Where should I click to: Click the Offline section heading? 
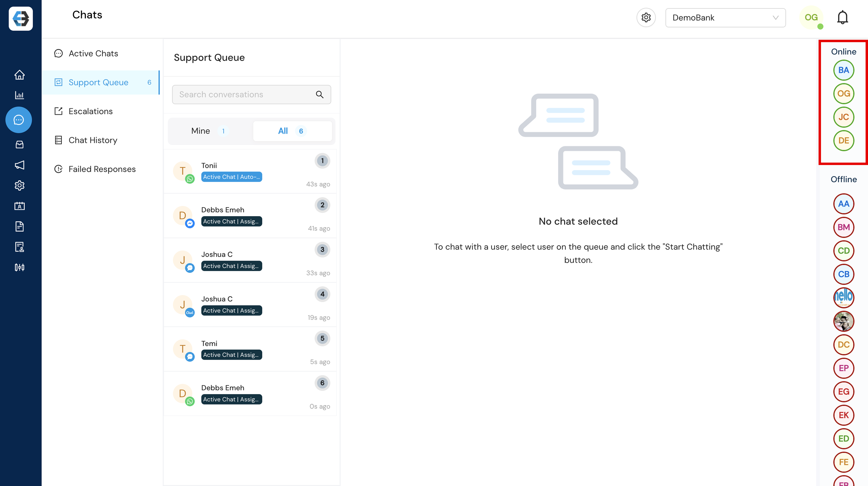[x=843, y=179]
